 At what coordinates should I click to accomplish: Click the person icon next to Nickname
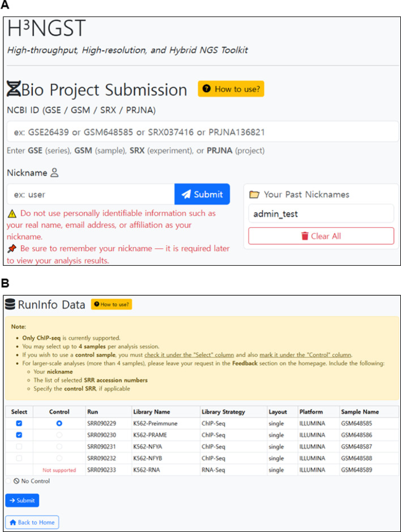pos(54,173)
